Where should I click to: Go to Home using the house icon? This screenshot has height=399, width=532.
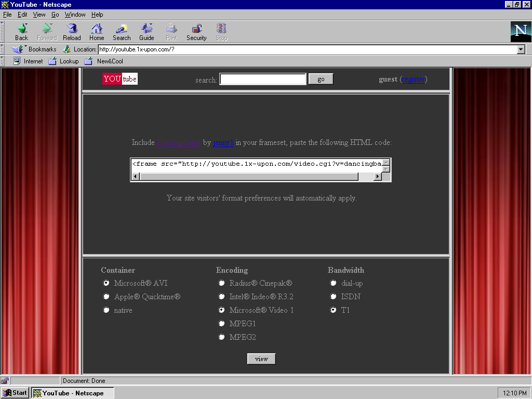pyautogui.click(x=97, y=29)
